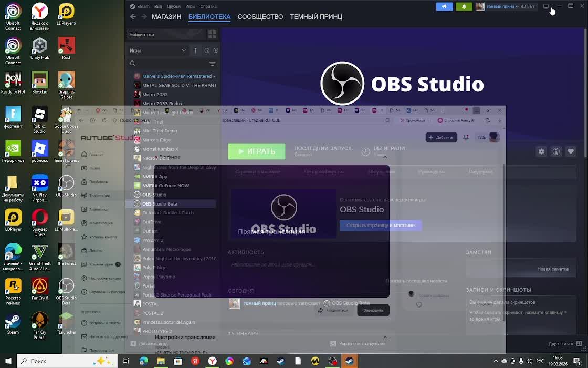The image size is (588, 368).
Task: Open the Игры menu in the menu bar
Action: pyautogui.click(x=190, y=6)
